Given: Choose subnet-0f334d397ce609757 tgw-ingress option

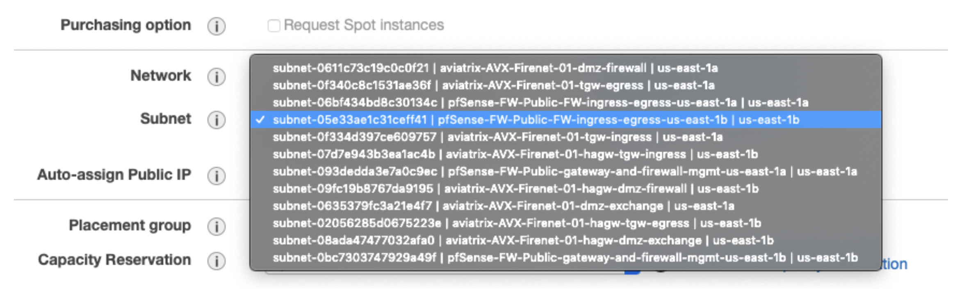Looking at the screenshot, I should coord(497,137).
